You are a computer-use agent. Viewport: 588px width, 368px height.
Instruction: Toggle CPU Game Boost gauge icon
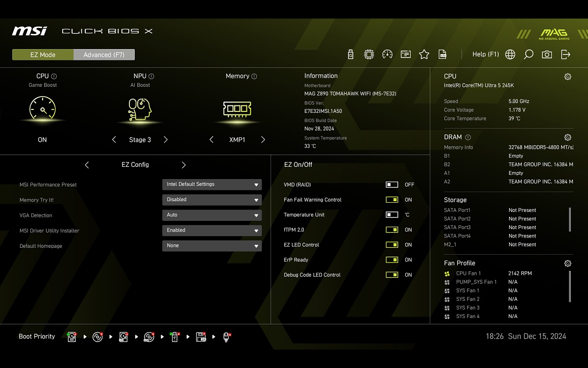43,108
